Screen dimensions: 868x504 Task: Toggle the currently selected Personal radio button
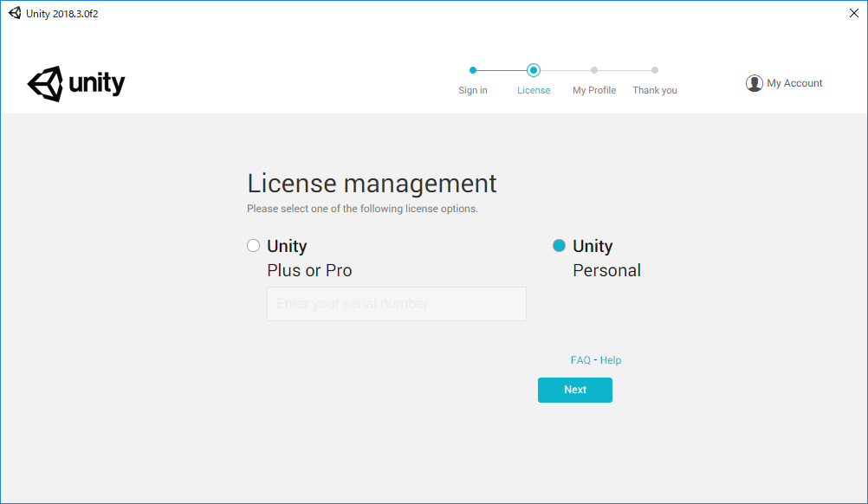(x=559, y=245)
